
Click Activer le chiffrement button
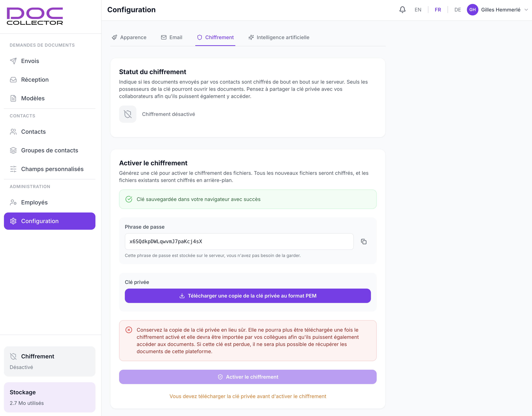click(x=248, y=377)
